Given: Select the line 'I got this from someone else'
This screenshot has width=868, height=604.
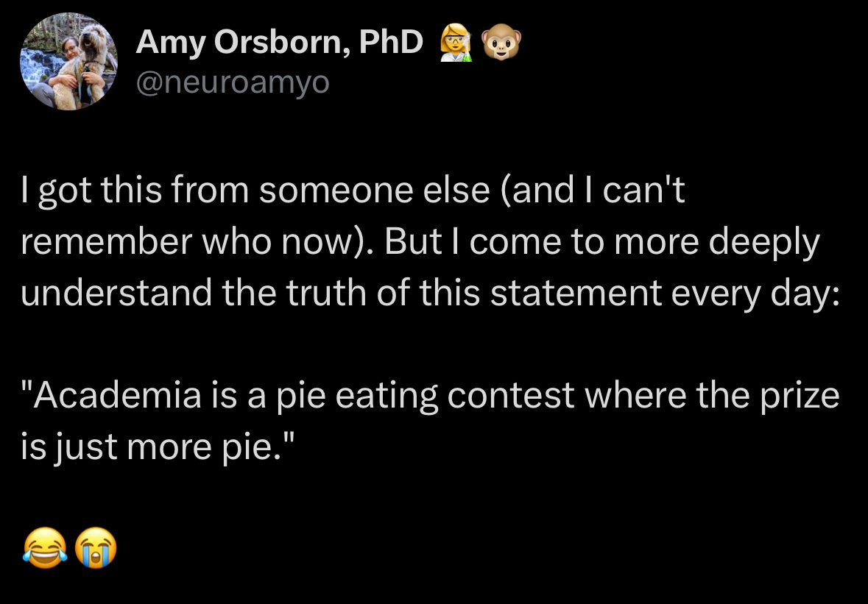Looking at the screenshot, I should click(x=255, y=191).
